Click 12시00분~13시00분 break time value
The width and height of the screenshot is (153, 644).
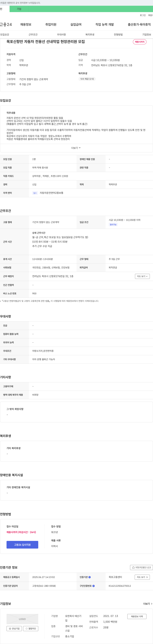coord(43,259)
